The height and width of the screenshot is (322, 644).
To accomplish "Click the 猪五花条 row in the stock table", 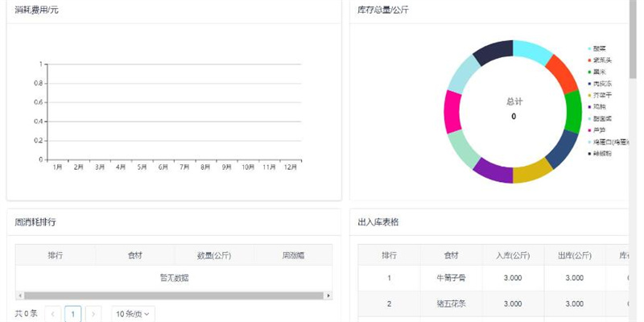I will (x=451, y=303).
